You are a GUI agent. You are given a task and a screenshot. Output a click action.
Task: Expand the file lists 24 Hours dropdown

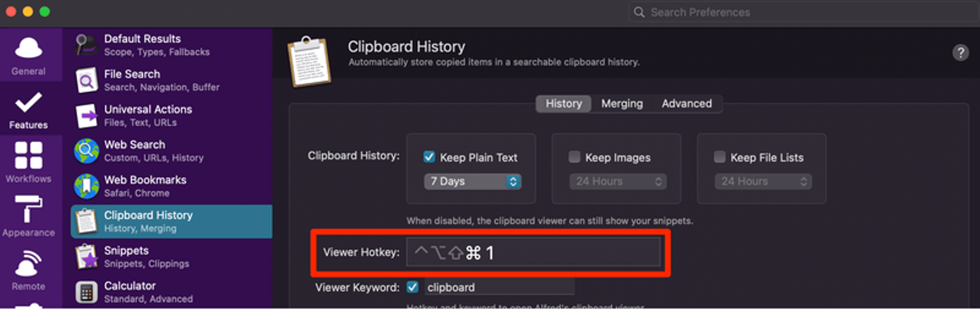coord(763,182)
